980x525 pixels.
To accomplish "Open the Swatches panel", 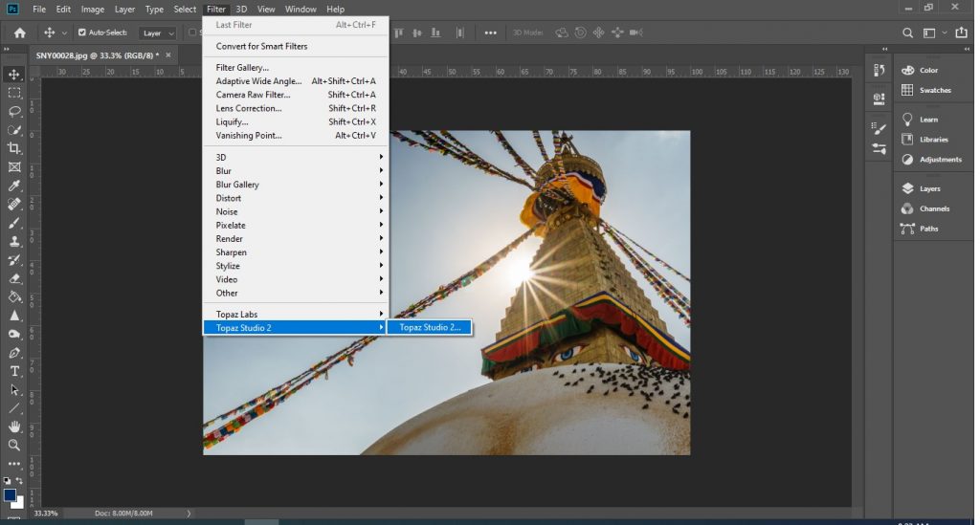I will tap(934, 91).
